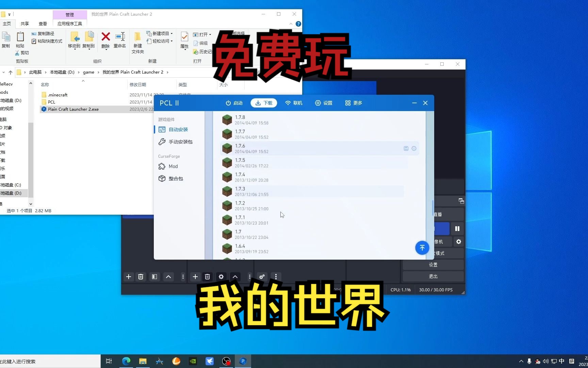The image size is (588, 368).
Task: Click 剪切 in the Explorer ribbon
Action: tap(22, 53)
